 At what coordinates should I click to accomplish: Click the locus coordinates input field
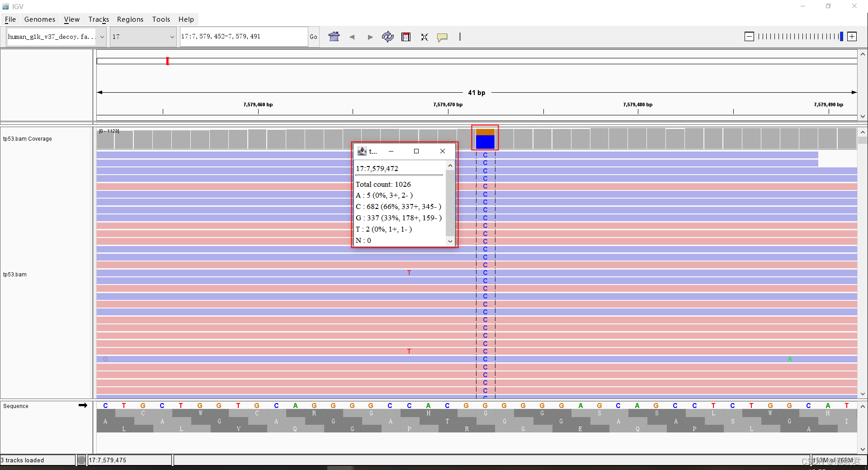click(x=244, y=37)
